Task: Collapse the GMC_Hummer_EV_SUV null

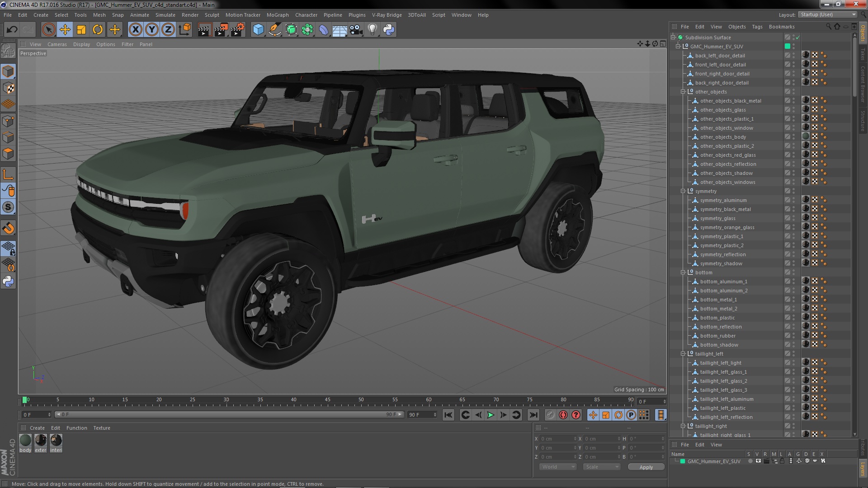Action: [678, 47]
